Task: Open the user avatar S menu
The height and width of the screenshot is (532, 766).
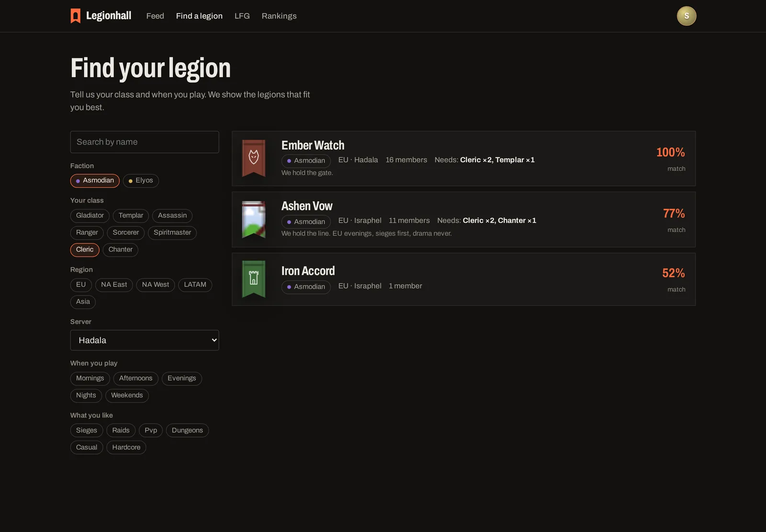Action: point(686,16)
